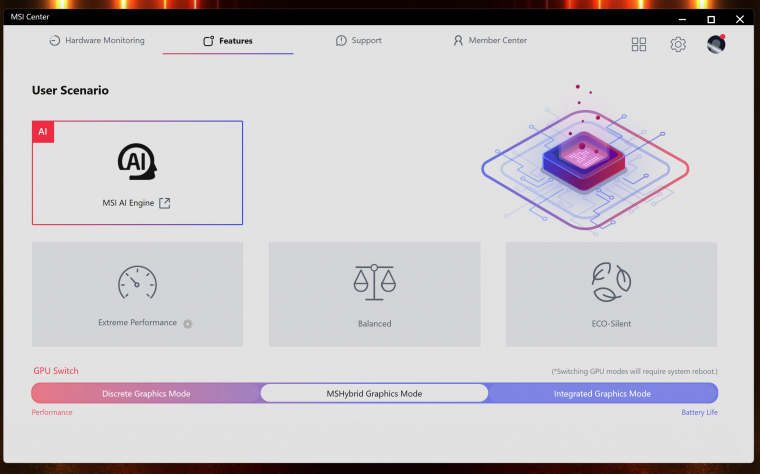This screenshot has width=760, height=474.
Task: Open settings via the gear icon
Action: click(x=678, y=44)
